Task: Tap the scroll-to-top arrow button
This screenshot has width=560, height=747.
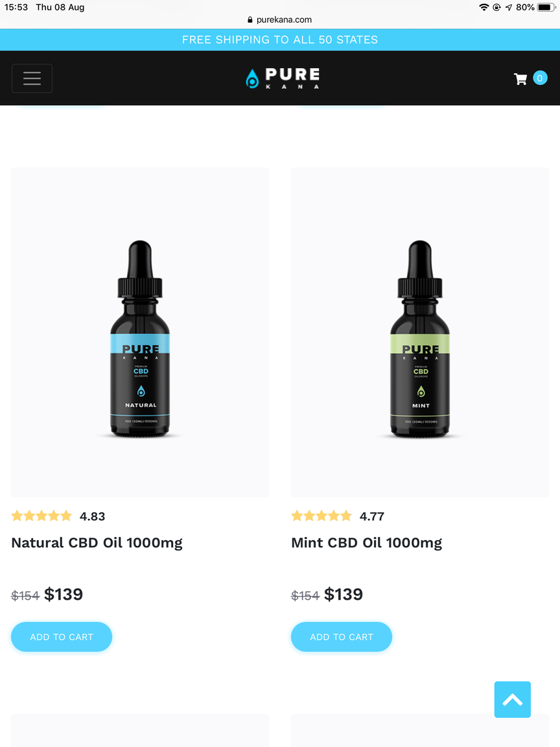Action: (x=513, y=700)
